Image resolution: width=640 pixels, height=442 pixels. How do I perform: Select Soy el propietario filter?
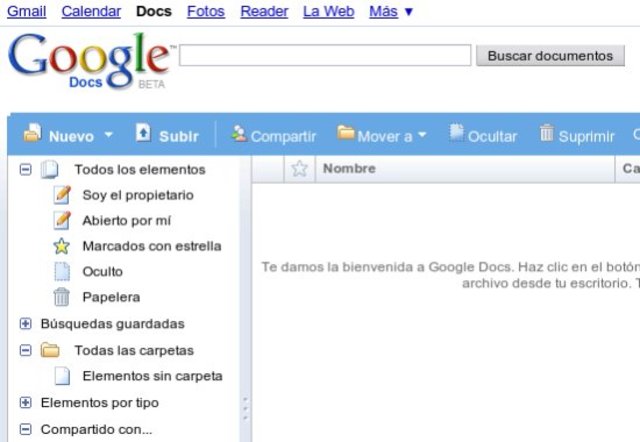[138, 195]
